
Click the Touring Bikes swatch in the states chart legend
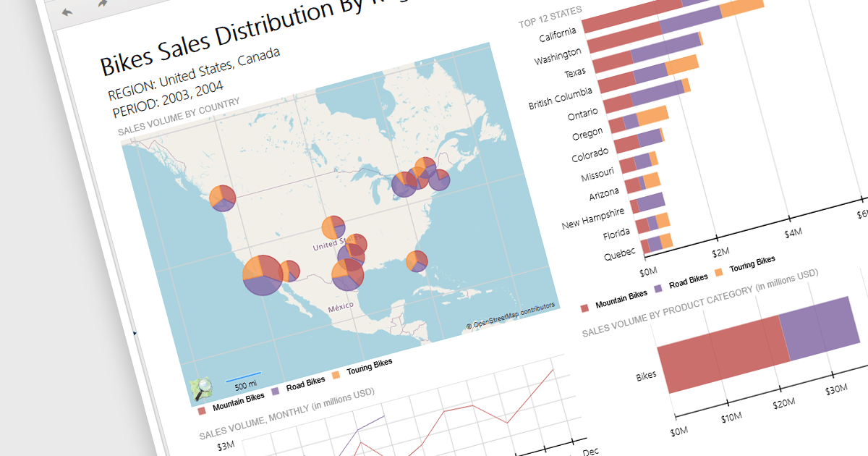point(719,272)
